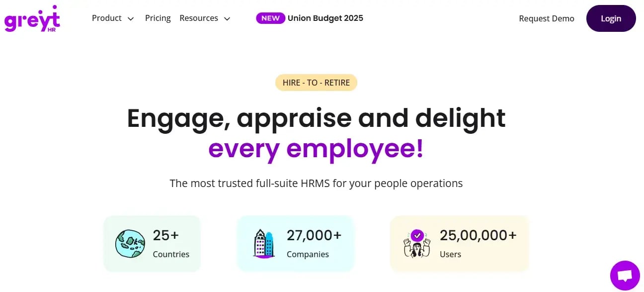Click the Request Demo link
The height and width of the screenshot is (292, 644).
click(x=546, y=18)
